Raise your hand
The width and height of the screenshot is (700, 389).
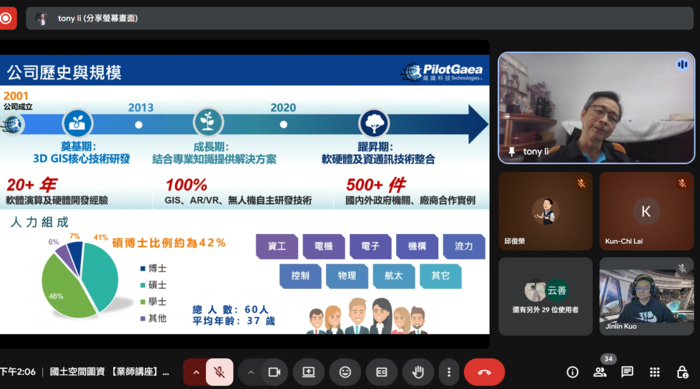point(418,372)
